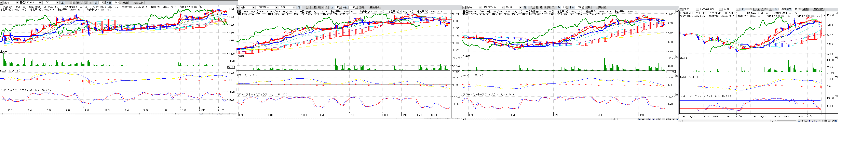Click the X icon under the 60分 chart
The image size is (868, 156).
833,121
